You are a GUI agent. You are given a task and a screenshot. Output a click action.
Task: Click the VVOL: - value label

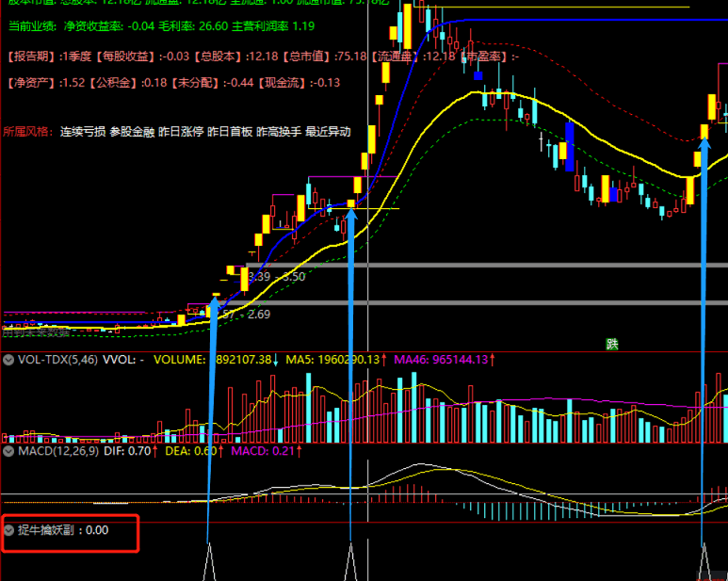123,360
